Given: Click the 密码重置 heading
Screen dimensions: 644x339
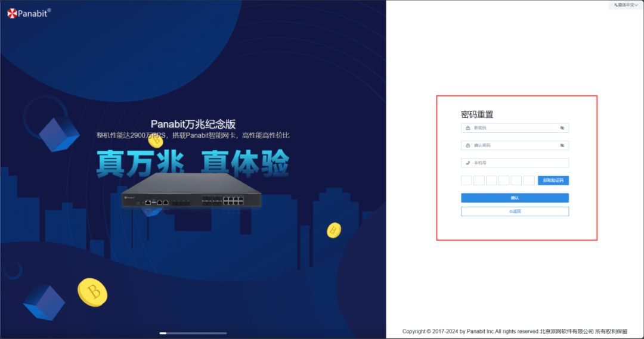Looking at the screenshot, I should 477,114.
